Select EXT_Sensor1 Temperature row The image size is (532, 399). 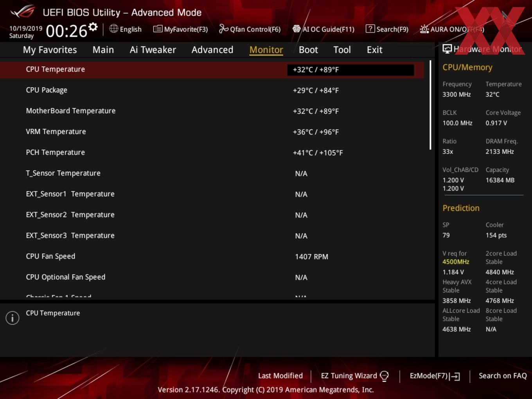click(x=212, y=194)
